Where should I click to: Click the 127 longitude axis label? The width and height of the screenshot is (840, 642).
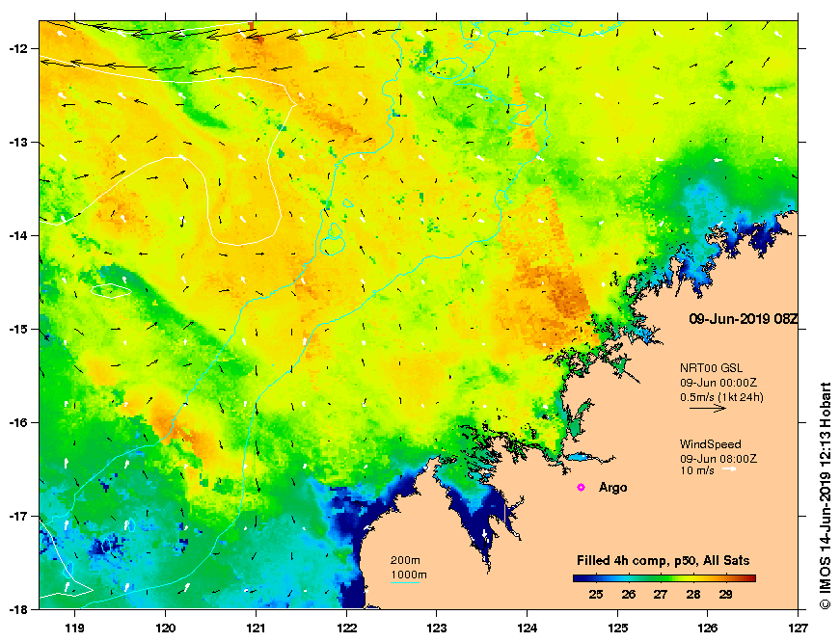798,629
